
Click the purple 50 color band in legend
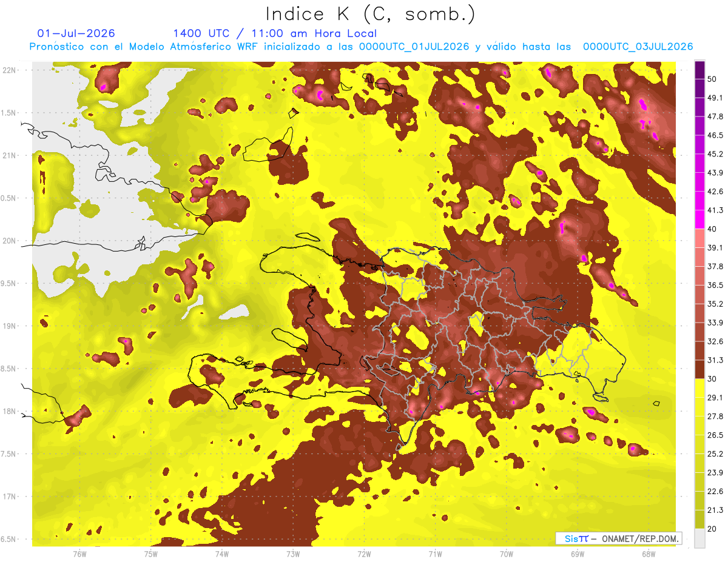(x=699, y=70)
